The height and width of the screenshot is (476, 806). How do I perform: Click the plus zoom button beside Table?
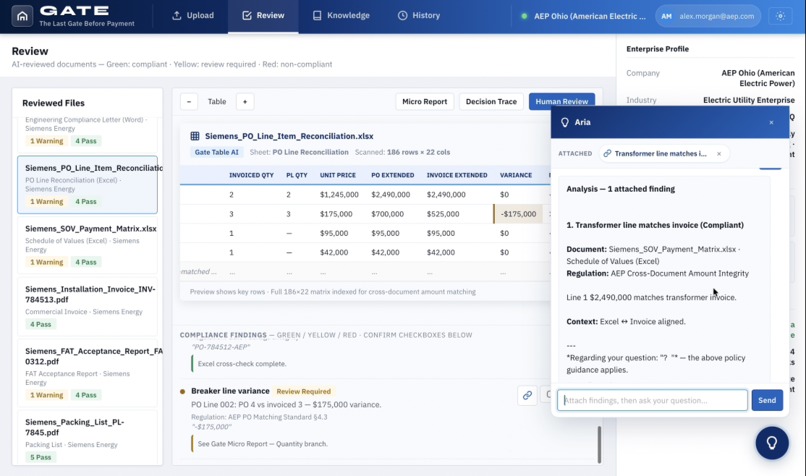tap(245, 102)
